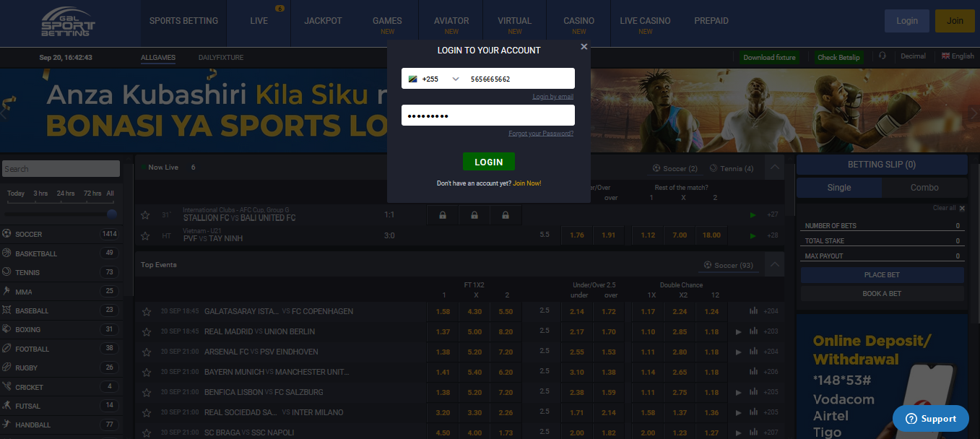Click the yellow Join button

[x=955, y=21]
